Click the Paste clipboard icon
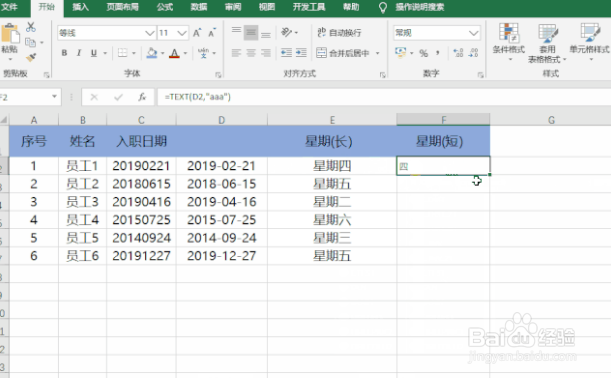 (10, 34)
